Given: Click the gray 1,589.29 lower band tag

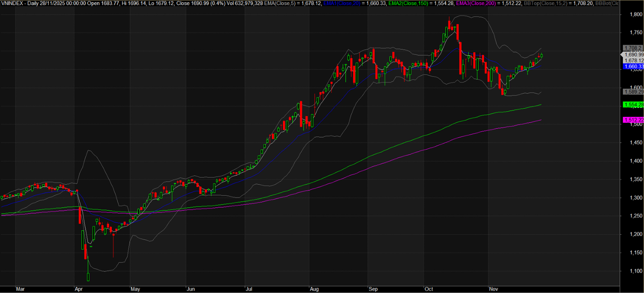Looking at the screenshot, I should click(x=633, y=92).
